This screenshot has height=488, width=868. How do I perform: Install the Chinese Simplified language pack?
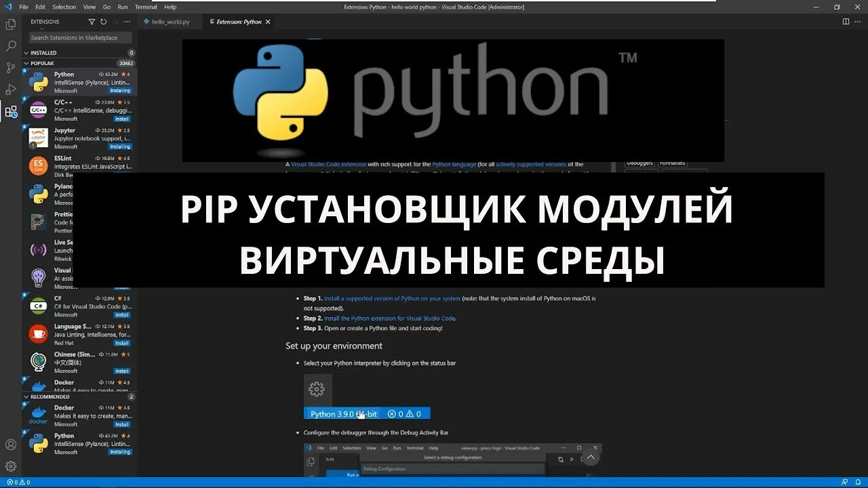(122, 371)
